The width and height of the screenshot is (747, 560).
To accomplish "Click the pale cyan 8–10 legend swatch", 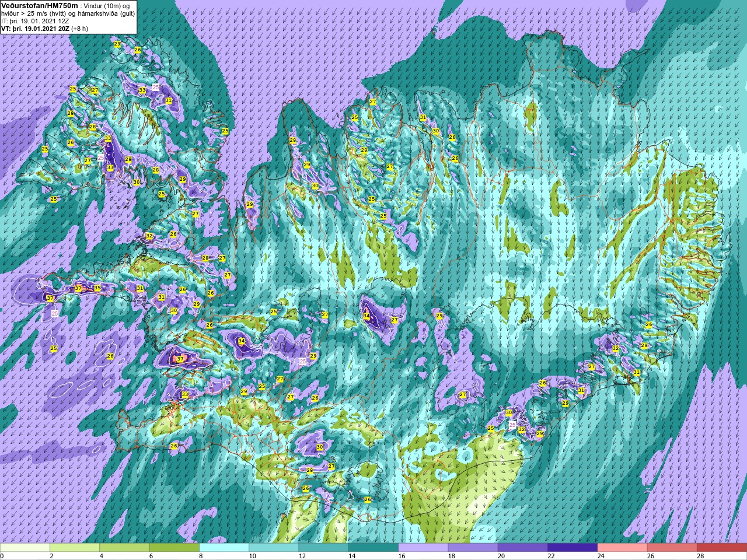I will pos(224,548).
